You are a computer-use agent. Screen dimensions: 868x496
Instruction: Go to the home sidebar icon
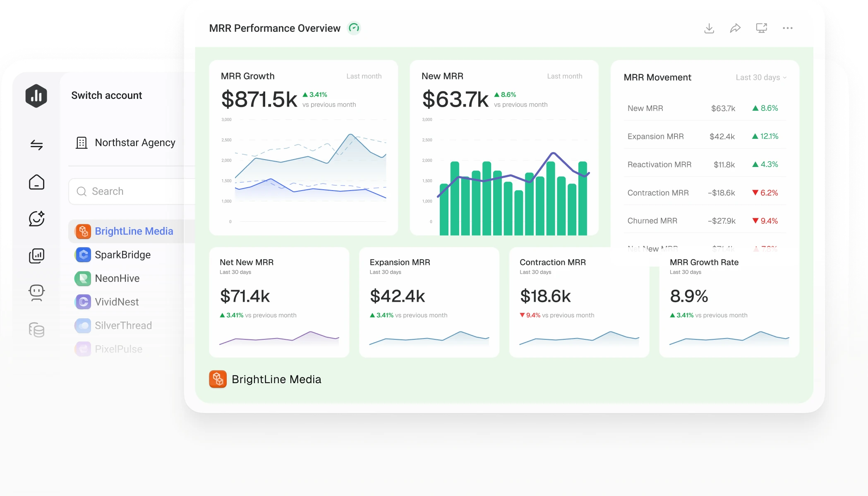(37, 182)
